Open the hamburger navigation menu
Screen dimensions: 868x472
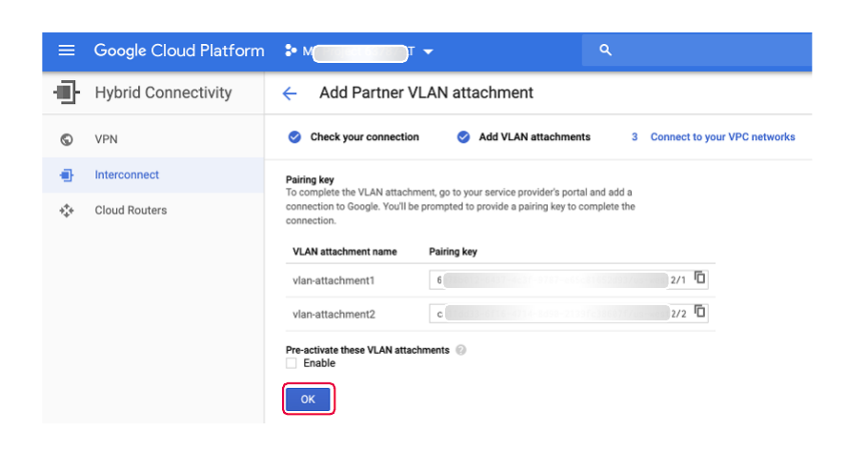pyautogui.click(x=67, y=51)
